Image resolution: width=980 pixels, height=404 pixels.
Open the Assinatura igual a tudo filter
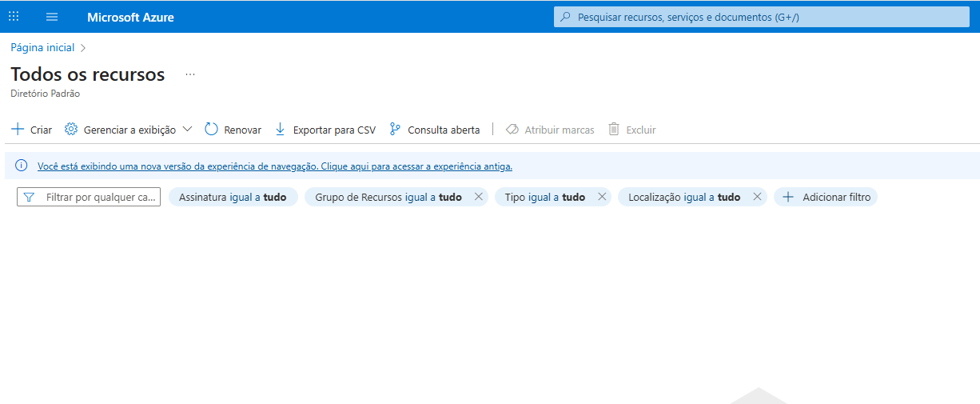(x=233, y=197)
